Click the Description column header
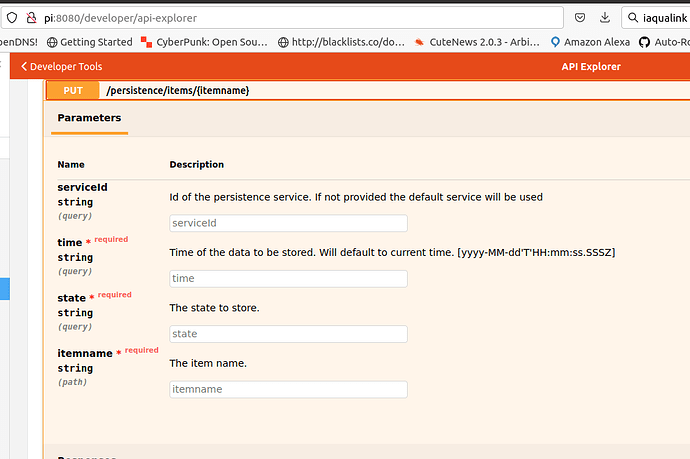 [197, 165]
